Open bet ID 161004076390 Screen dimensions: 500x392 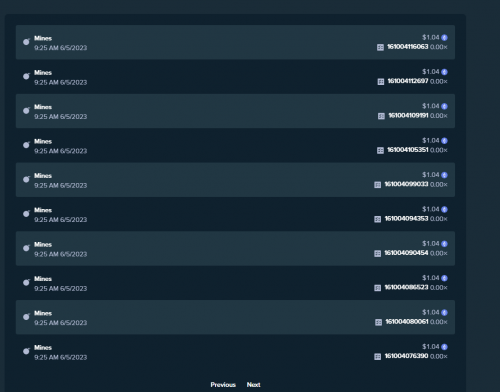pos(406,356)
